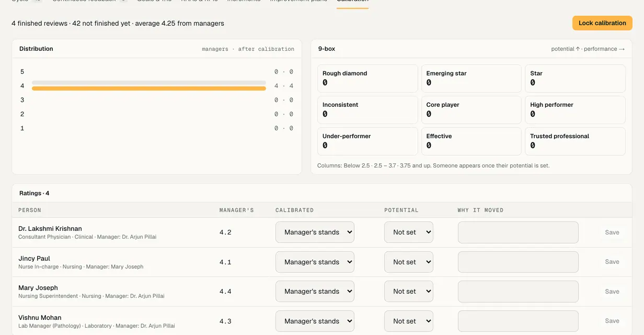The height and width of the screenshot is (335, 644).
Task: Select the Inconsistent 9-box cell
Action: (x=367, y=110)
